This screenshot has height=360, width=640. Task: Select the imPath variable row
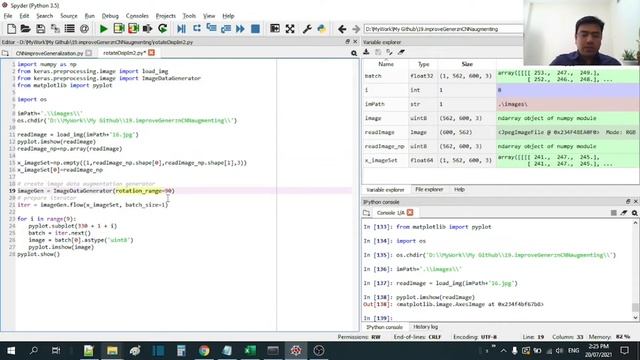pyautogui.click(x=500, y=104)
